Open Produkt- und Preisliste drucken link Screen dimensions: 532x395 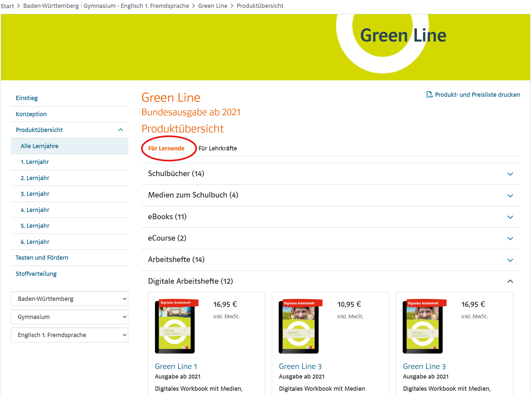477,95
